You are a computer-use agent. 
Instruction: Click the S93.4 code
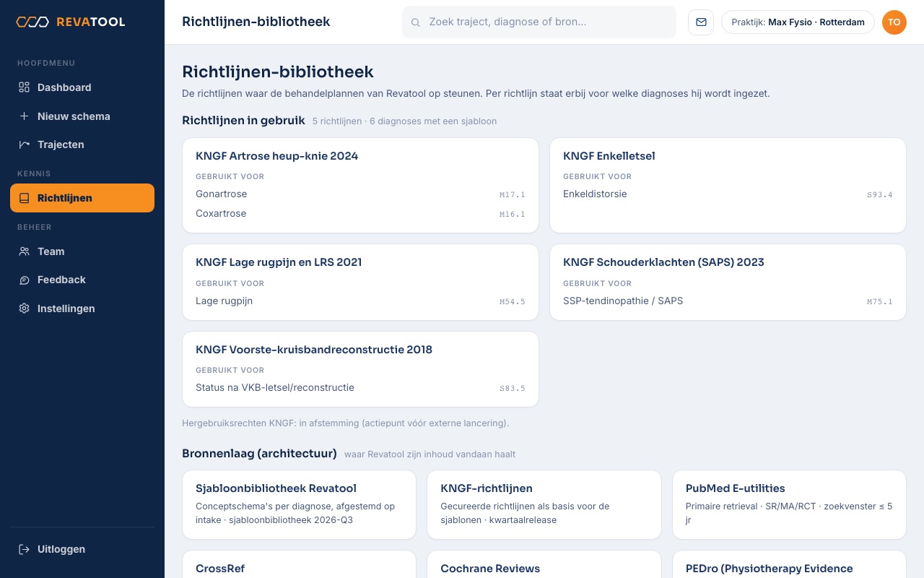[x=880, y=195]
